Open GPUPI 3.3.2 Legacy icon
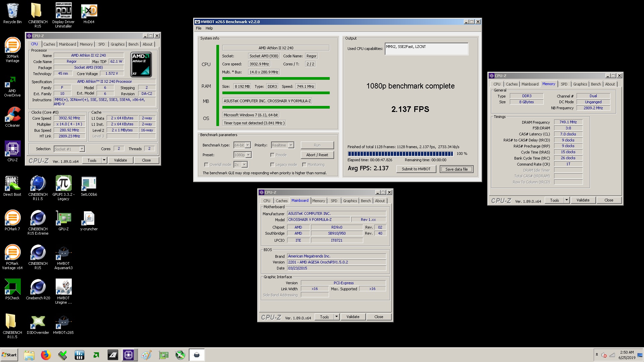The image size is (644, 362). (x=63, y=188)
